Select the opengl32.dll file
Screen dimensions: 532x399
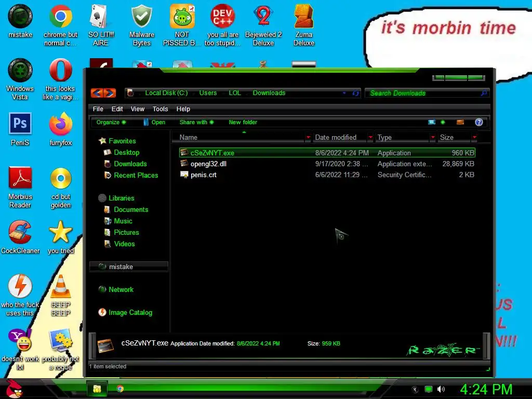click(x=327, y=164)
